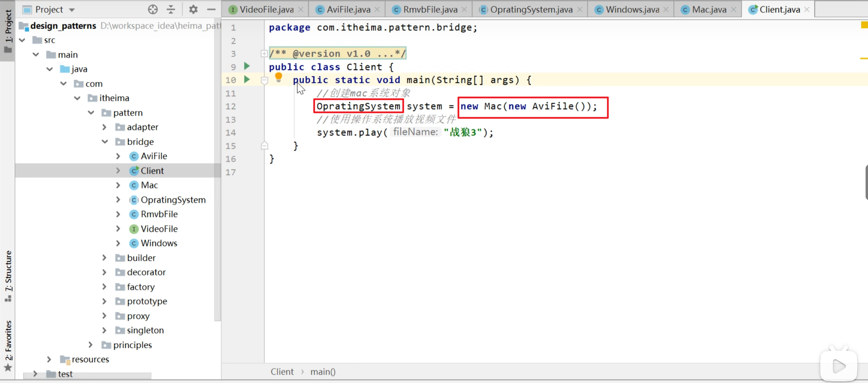Hide the Project panel with minus icon
This screenshot has width=868, height=383.
(x=211, y=9)
